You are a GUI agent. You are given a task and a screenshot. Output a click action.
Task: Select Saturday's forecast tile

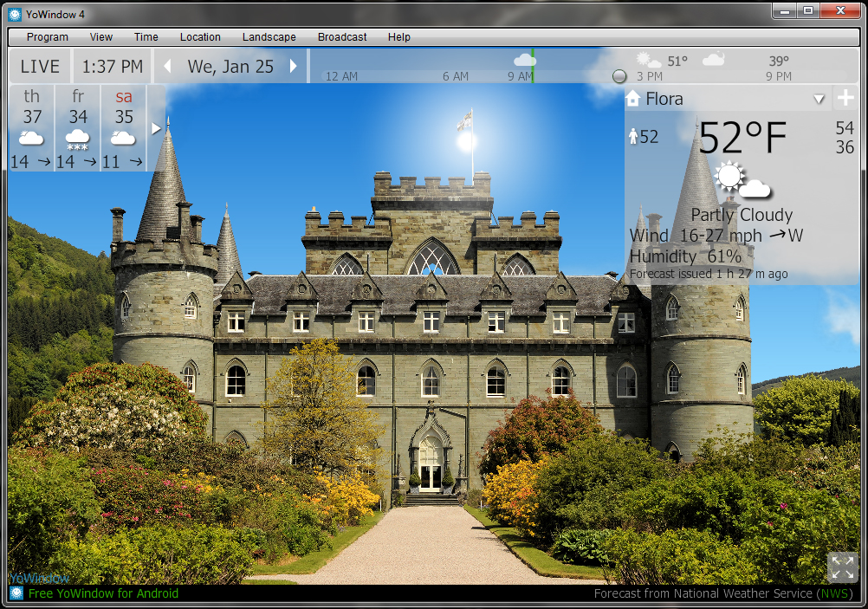click(124, 127)
